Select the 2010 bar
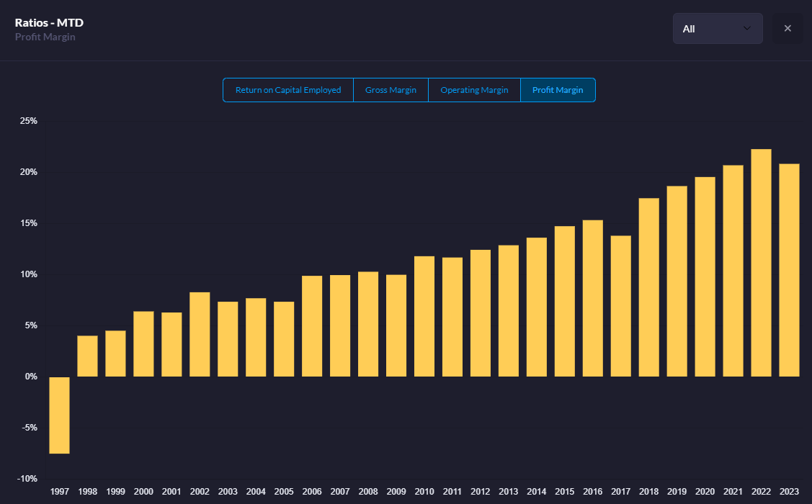 pyautogui.click(x=424, y=316)
